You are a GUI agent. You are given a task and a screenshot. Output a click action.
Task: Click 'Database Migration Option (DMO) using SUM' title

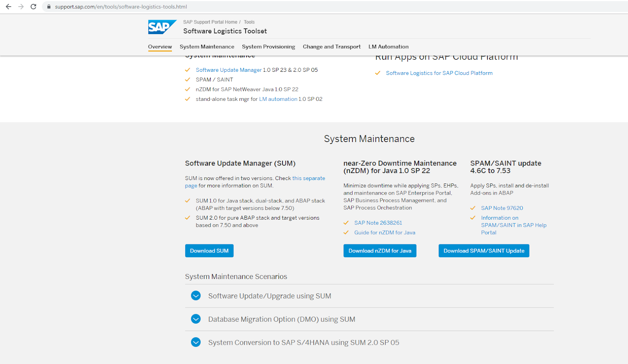point(282,319)
